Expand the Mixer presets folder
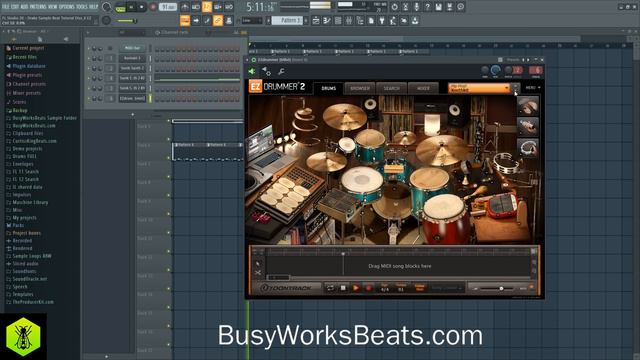 (x=27, y=93)
